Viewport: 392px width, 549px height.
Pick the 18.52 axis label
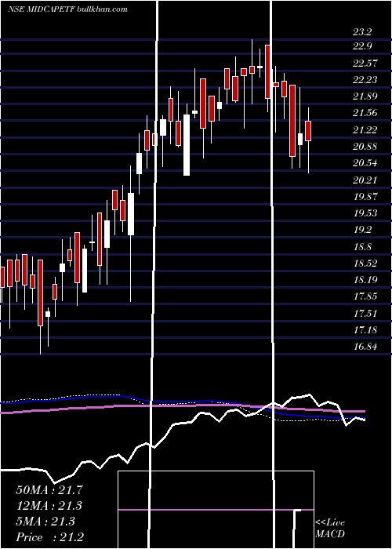365,264
